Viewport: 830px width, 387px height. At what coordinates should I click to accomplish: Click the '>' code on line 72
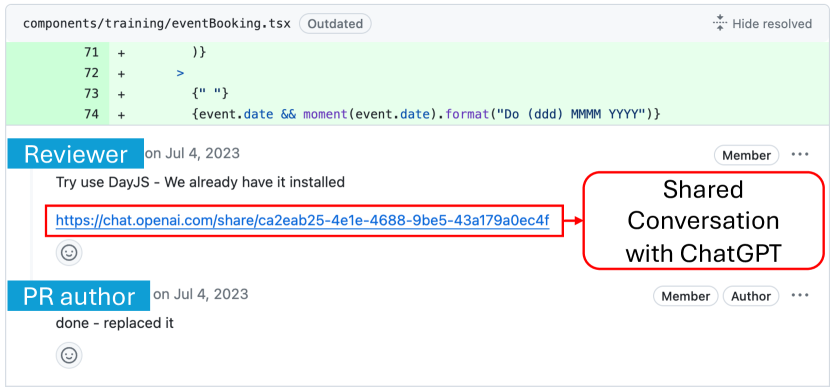(x=181, y=73)
